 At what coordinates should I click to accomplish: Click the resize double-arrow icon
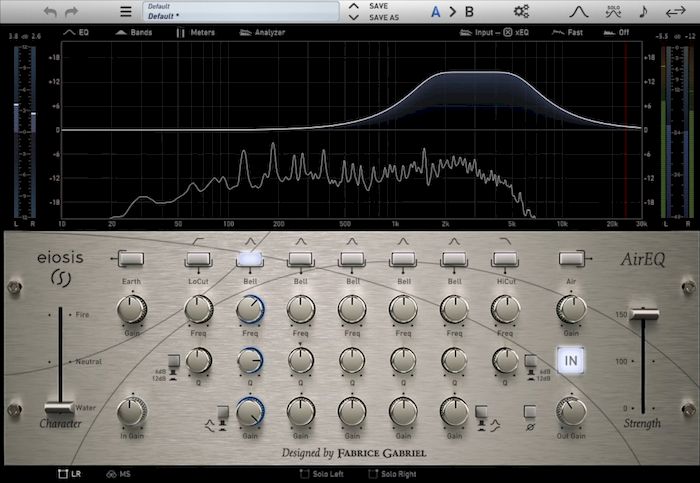[675, 12]
